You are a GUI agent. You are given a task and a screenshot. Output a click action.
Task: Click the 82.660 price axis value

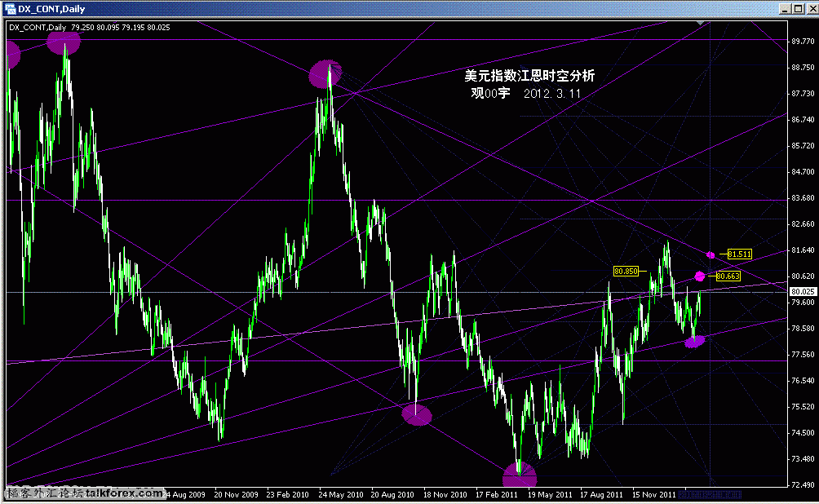click(804, 224)
